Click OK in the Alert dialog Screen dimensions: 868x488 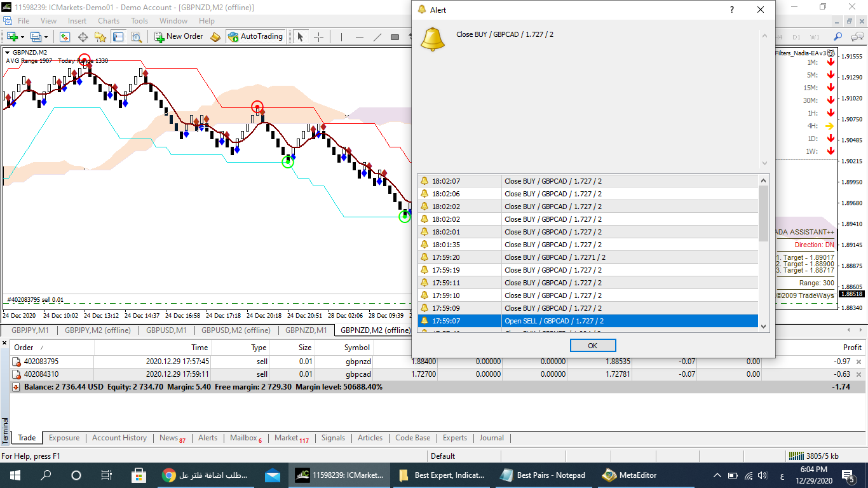coord(593,346)
